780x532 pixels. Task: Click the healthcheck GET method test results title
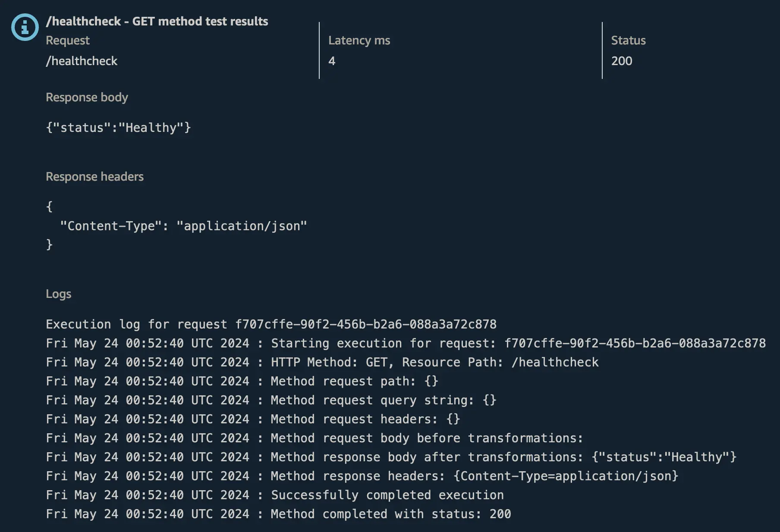[x=157, y=21]
